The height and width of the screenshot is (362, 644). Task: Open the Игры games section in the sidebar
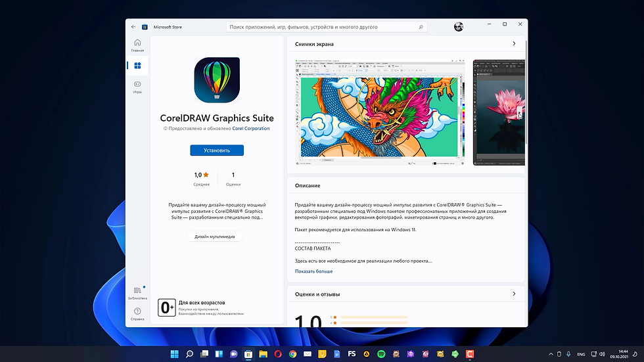point(137,87)
